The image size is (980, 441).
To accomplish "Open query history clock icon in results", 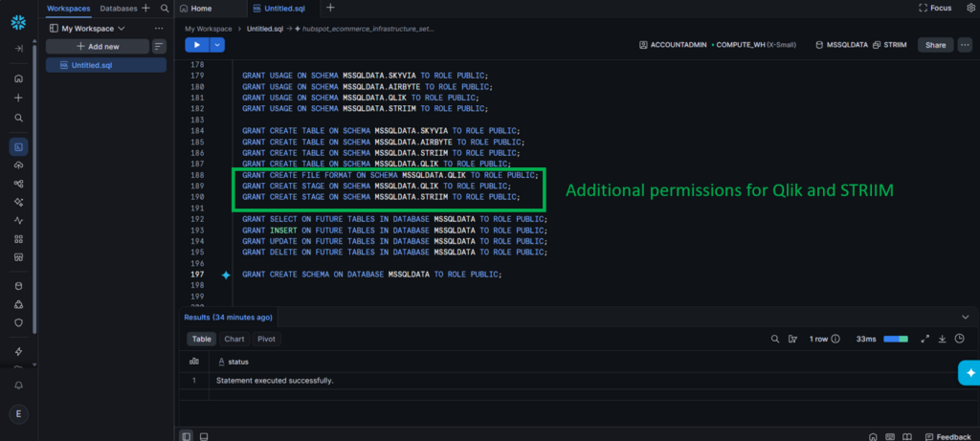I will tap(959, 339).
